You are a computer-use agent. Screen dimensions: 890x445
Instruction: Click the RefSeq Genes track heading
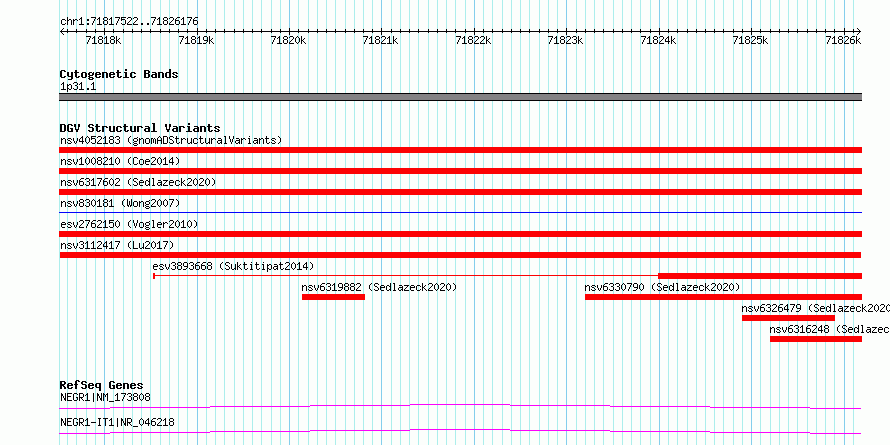pyautogui.click(x=101, y=385)
